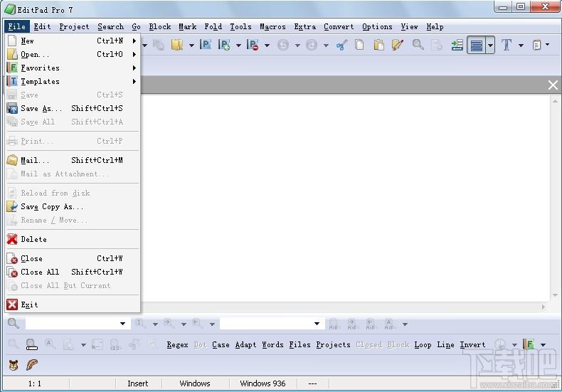Select Exit from the File menu
562x392 pixels.
coord(73,304)
